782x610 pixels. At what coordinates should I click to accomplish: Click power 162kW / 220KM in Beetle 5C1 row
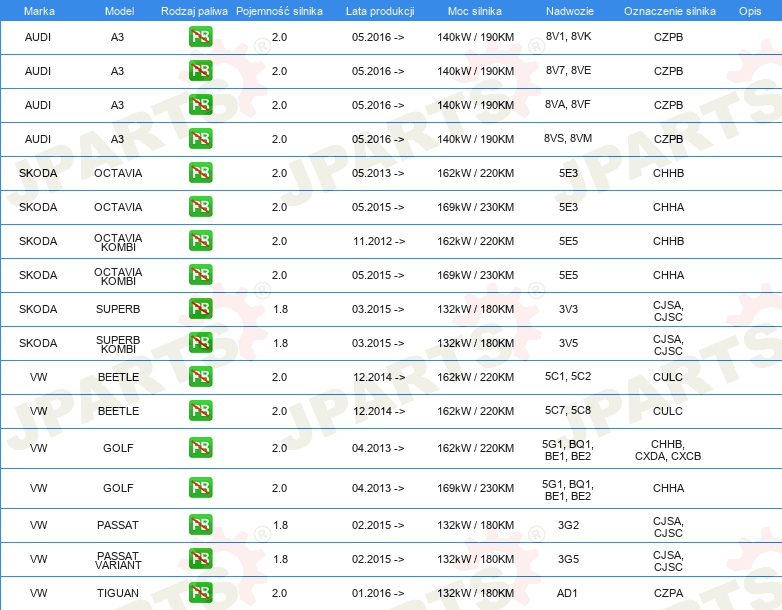(475, 377)
